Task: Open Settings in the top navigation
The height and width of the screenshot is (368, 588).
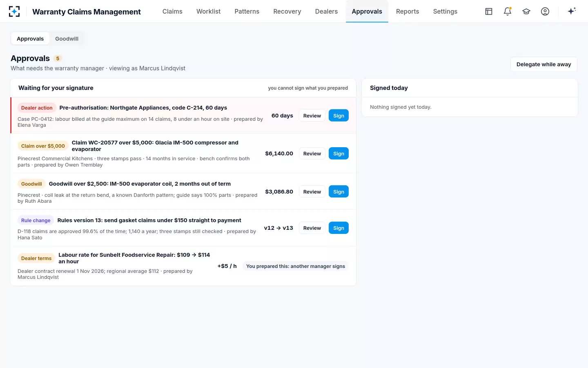Action: click(x=445, y=11)
